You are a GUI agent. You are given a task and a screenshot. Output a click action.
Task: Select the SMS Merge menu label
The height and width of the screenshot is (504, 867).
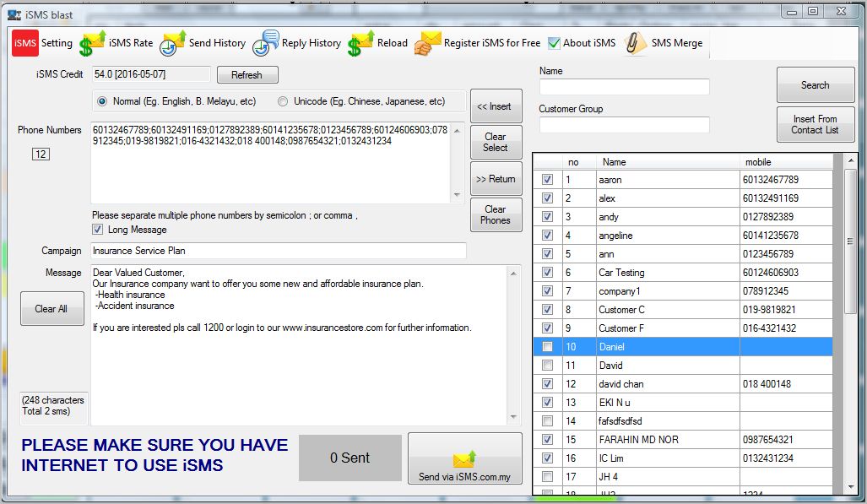click(x=677, y=43)
